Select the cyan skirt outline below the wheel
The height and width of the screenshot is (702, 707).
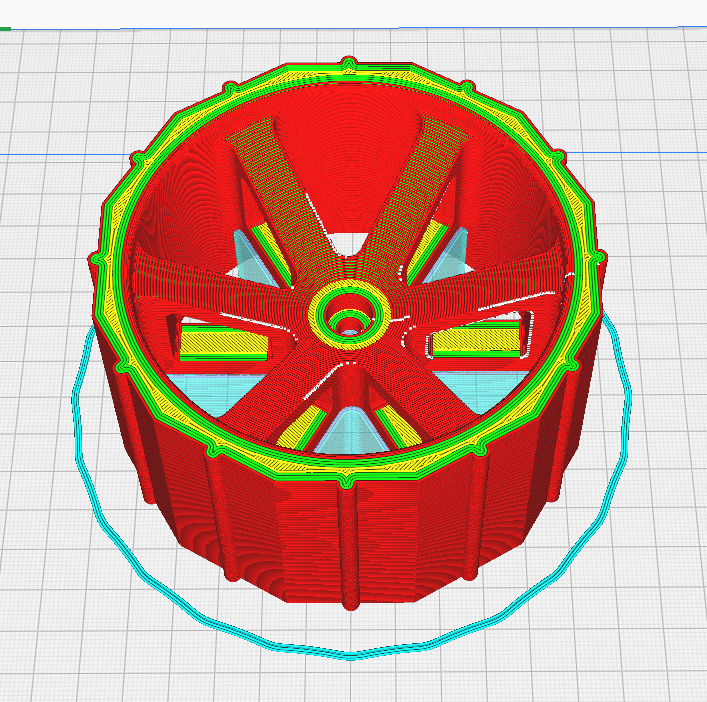tap(350, 654)
